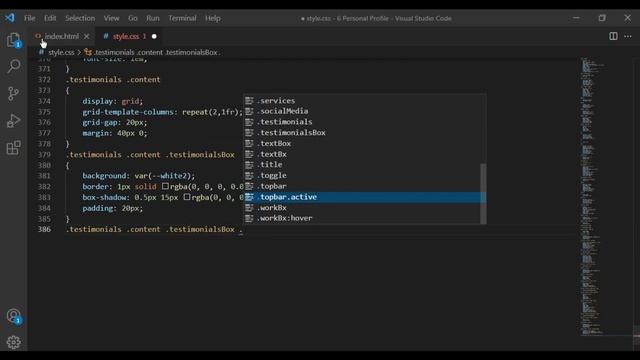Close the index.html tab
The image size is (640, 360).
[x=87, y=36]
